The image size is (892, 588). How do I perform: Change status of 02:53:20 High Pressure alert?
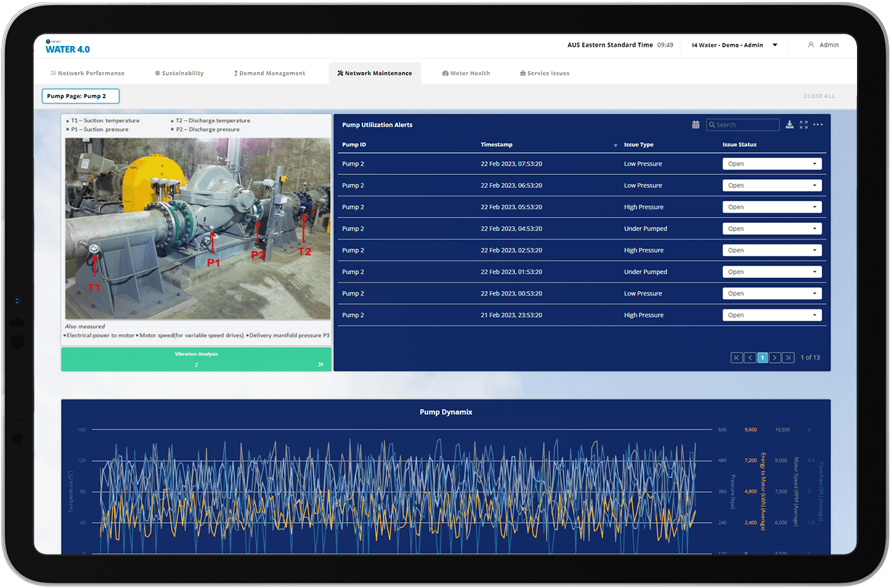pyautogui.click(x=772, y=250)
